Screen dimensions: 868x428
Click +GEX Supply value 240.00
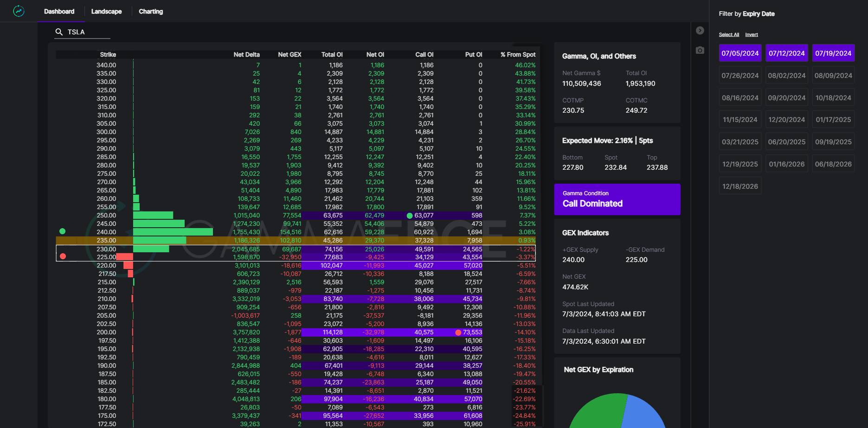(573, 260)
